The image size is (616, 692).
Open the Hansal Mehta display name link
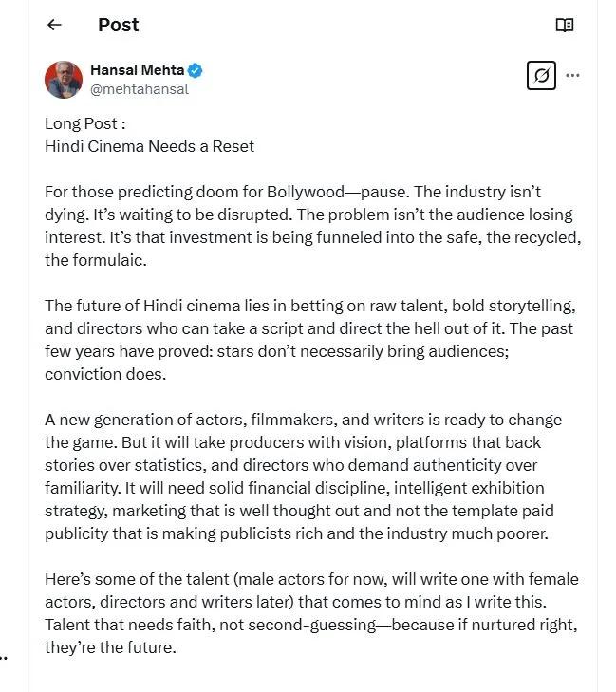[x=137, y=70]
